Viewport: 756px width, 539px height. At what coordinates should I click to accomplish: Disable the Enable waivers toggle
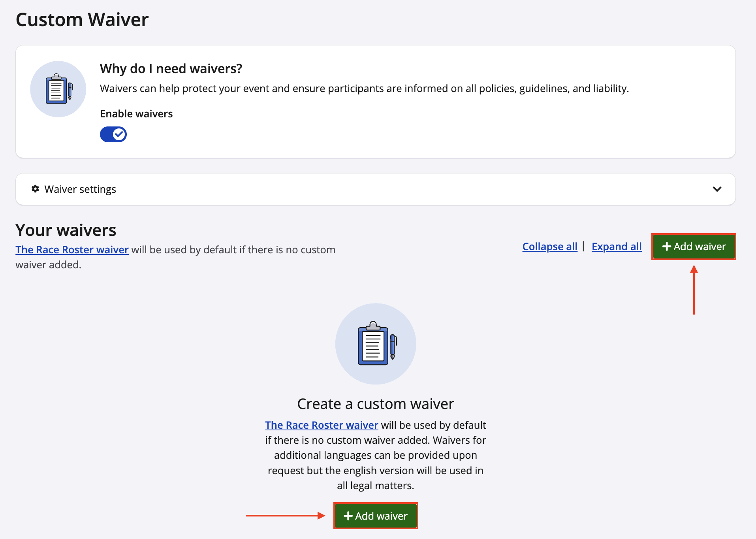coord(113,134)
